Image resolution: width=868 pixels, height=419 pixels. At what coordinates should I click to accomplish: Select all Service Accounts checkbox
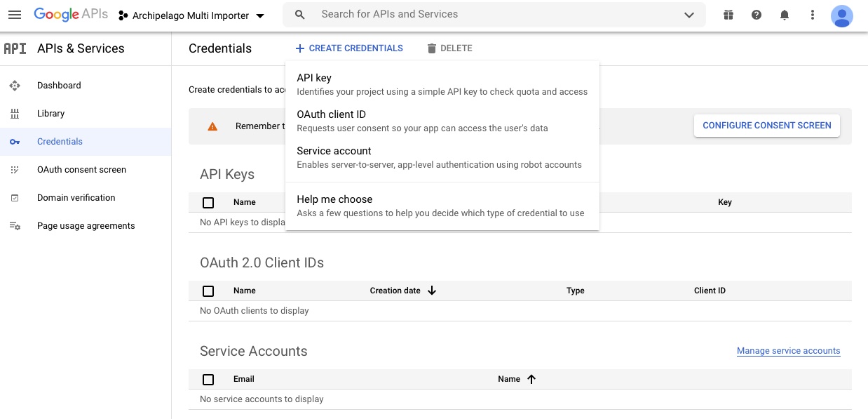(x=208, y=380)
